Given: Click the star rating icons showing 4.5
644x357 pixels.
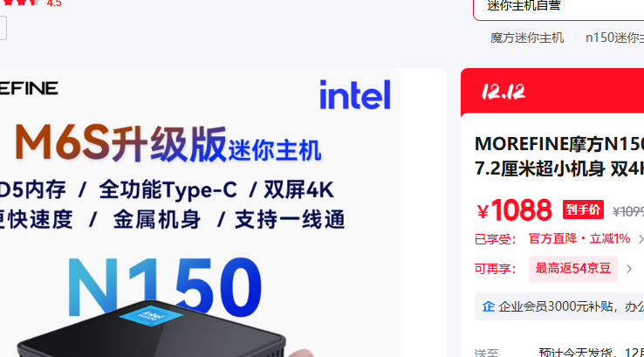Looking at the screenshot, I should click(x=21, y=2).
